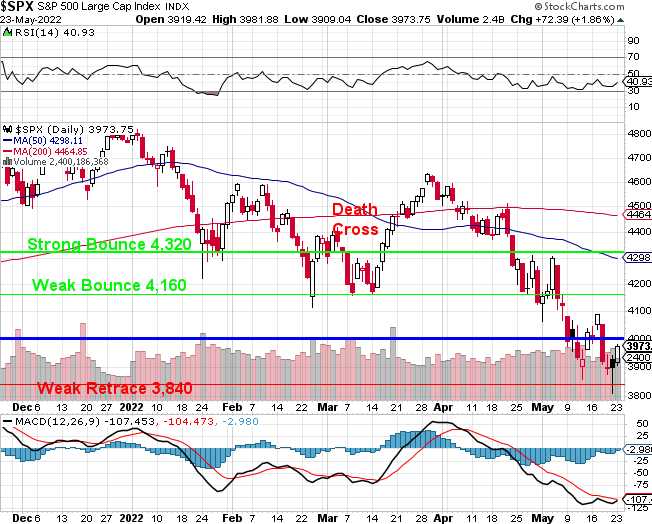Click the 4298 price tag on right axis
Image resolution: width=652 pixels, height=524 pixels.
(x=637, y=257)
